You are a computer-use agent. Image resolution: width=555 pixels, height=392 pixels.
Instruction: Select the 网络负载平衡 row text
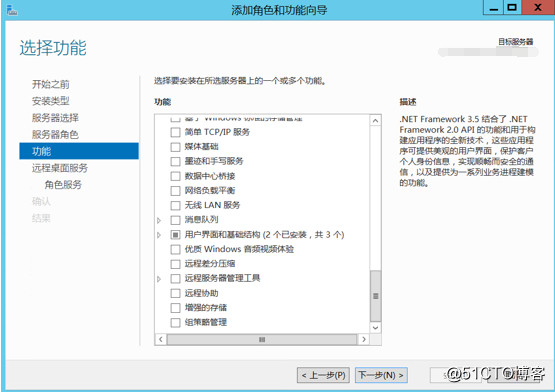[210, 191]
